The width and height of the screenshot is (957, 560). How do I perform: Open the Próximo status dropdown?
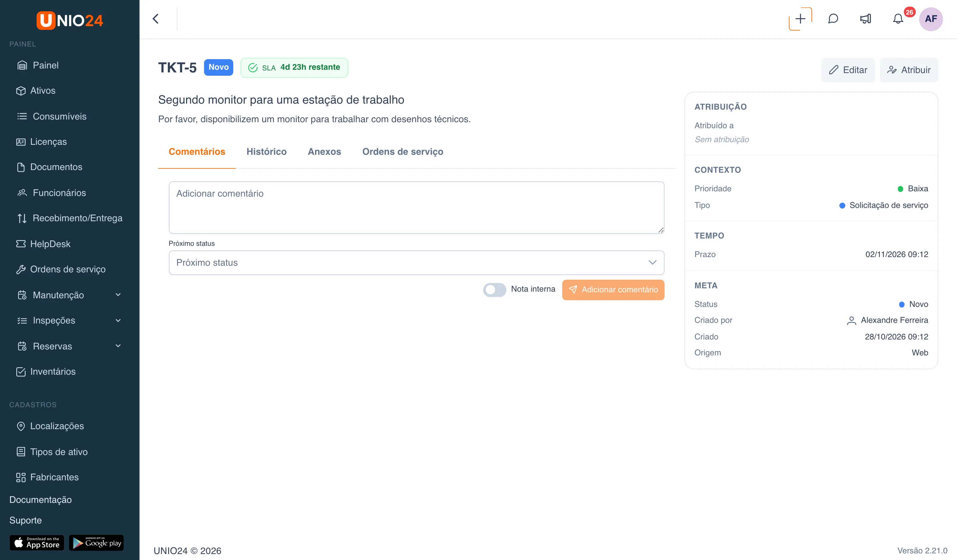click(416, 262)
